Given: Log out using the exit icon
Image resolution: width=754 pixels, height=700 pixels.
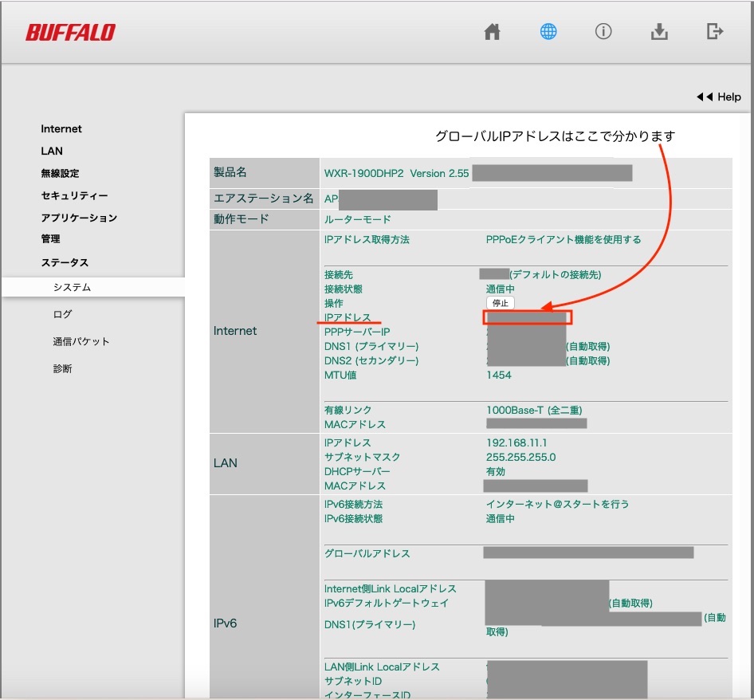Looking at the screenshot, I should pyautogui.click(x=715, y=32).
